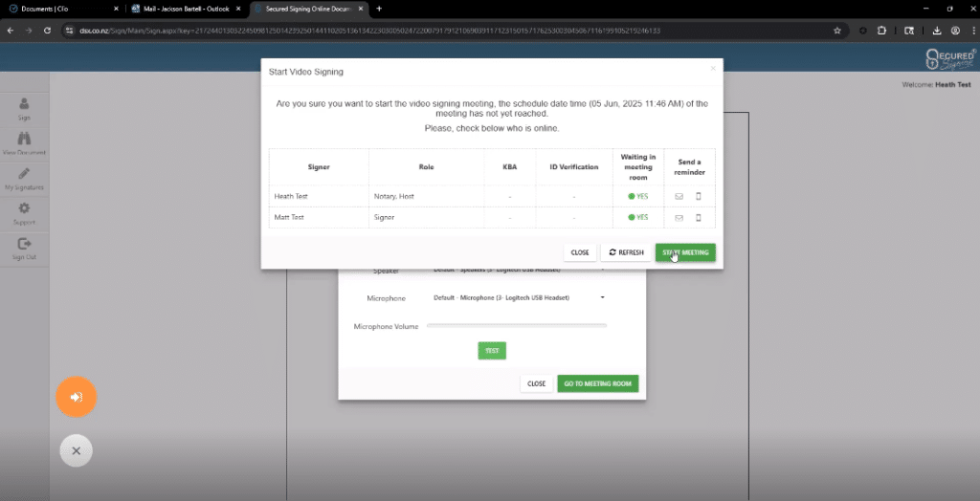Expand the Microphone device dropdown
This screenshot has height=501, width=980.
point(603,297)
